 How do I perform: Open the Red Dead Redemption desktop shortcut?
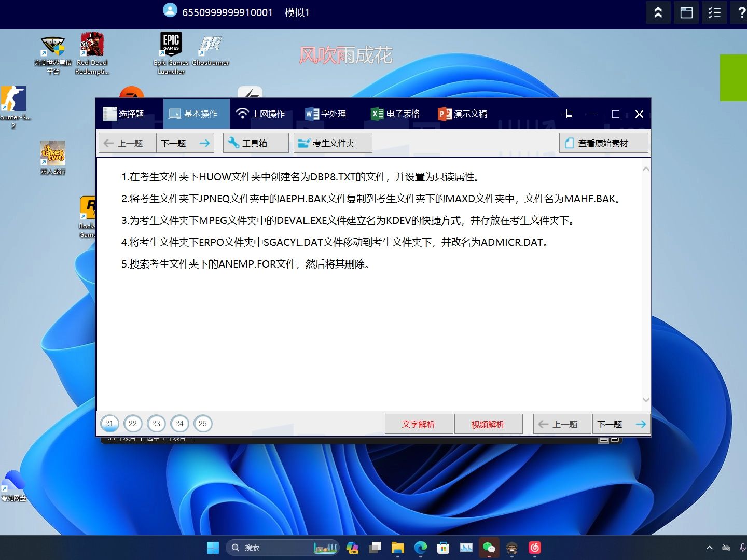pyautogui.click(x=92, y=53)
